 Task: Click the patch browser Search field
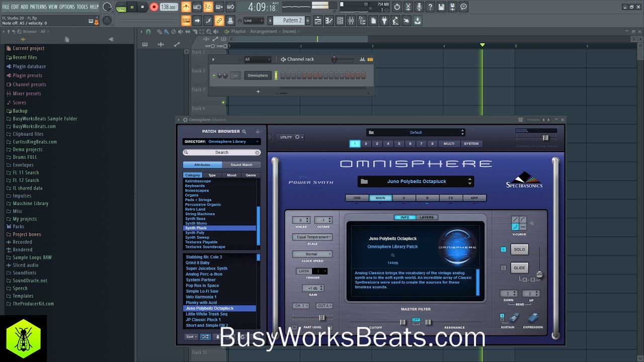(221, 152)
